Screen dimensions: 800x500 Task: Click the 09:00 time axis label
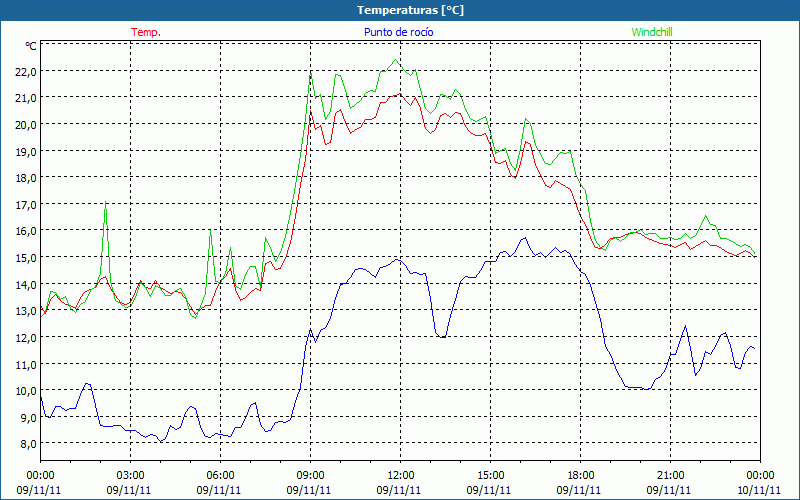[x=310, y=476]
